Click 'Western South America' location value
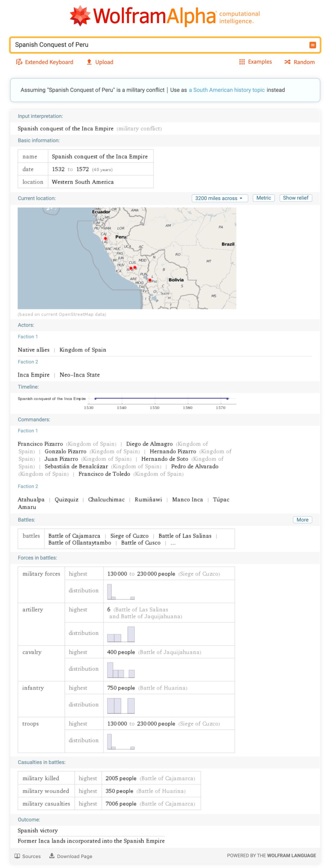 83,182
